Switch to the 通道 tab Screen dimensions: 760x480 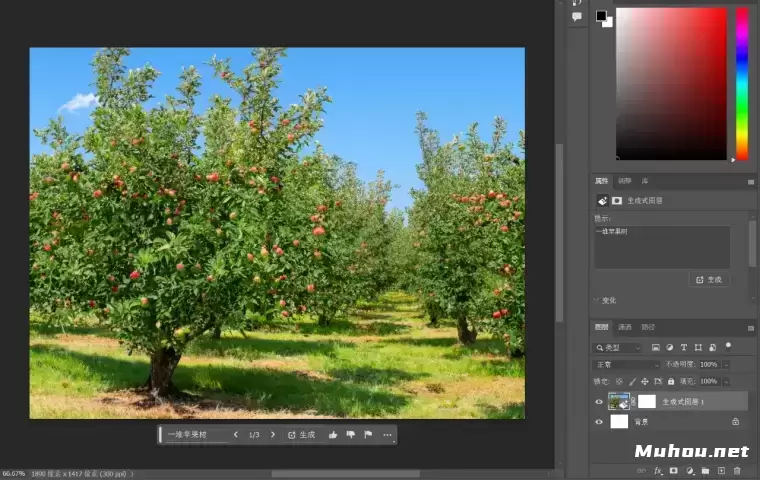pos(625,327)
